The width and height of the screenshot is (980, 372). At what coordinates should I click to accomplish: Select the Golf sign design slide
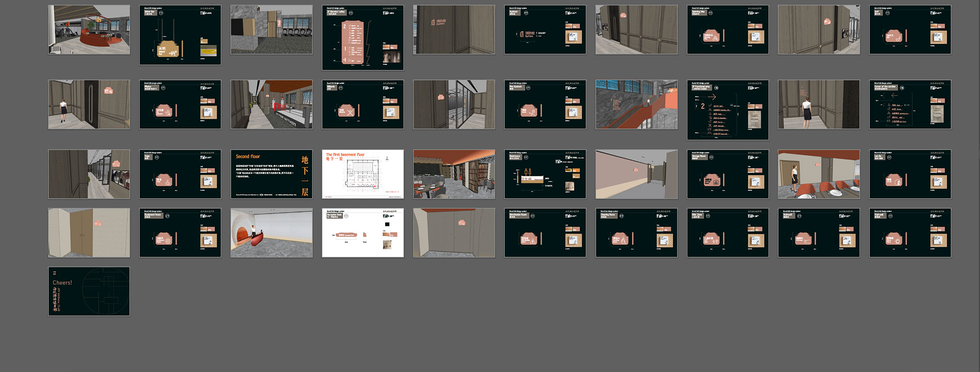[910, 29]
